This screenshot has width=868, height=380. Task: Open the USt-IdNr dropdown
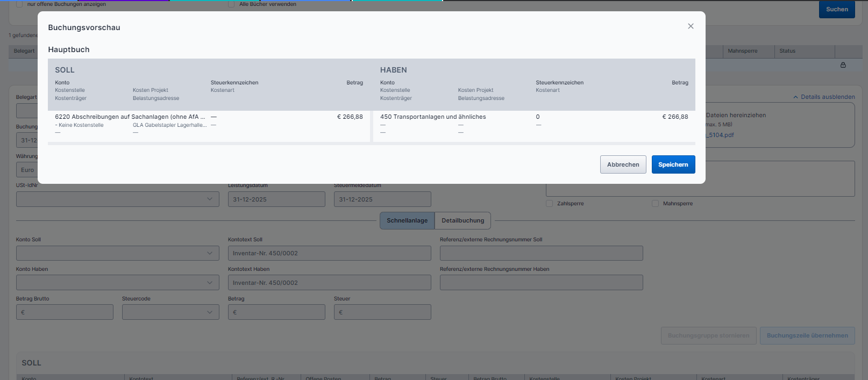point(117,199)
